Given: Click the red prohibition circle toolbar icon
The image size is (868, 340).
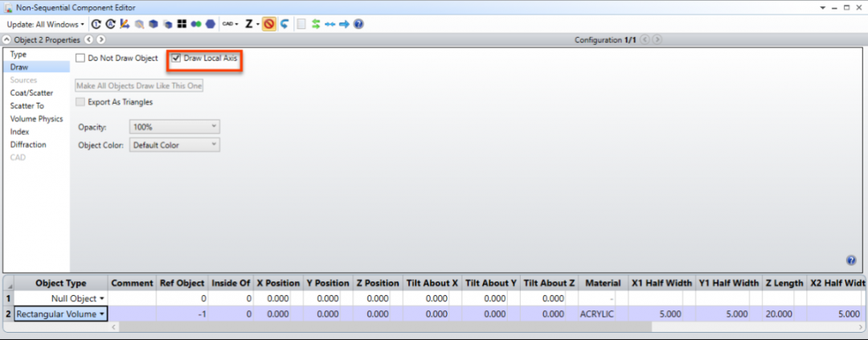Looking at the screenshot, I should tap(269, 24).
